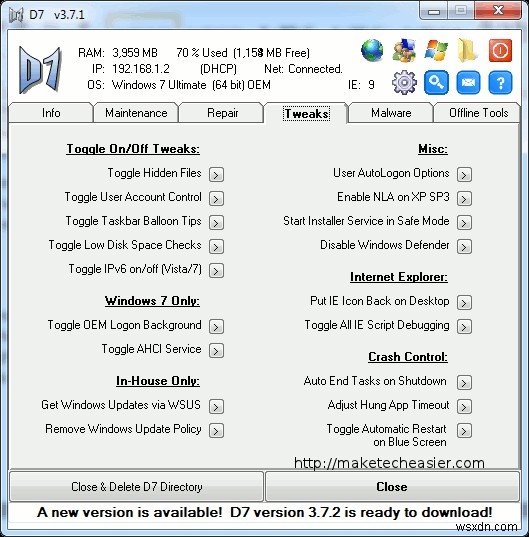Switch to the Info tab
529x537 pixels.
tap(51, 113)
